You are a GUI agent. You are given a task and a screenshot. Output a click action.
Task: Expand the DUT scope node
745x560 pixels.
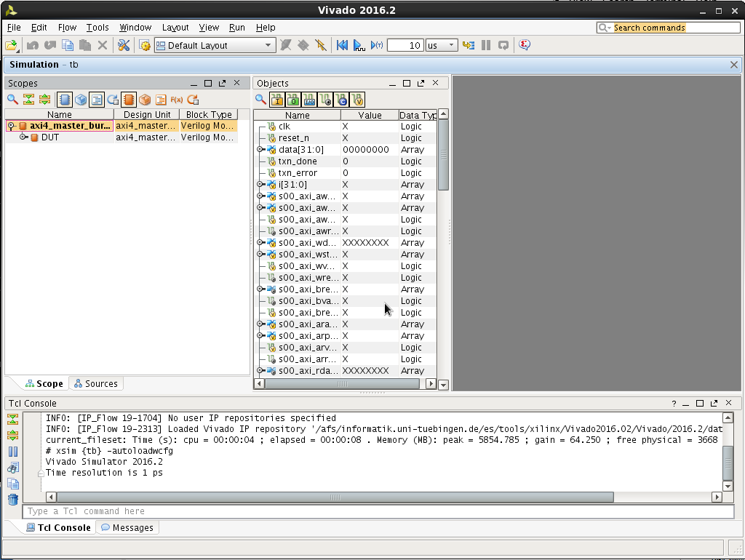[x=23, y=137]
